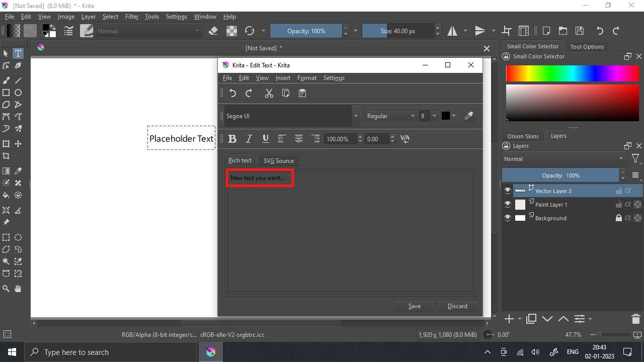The width and height of the screenshot is (644, 362).
Task: Click Undo in the Edit Text dialog
Action: coord(232,93)
